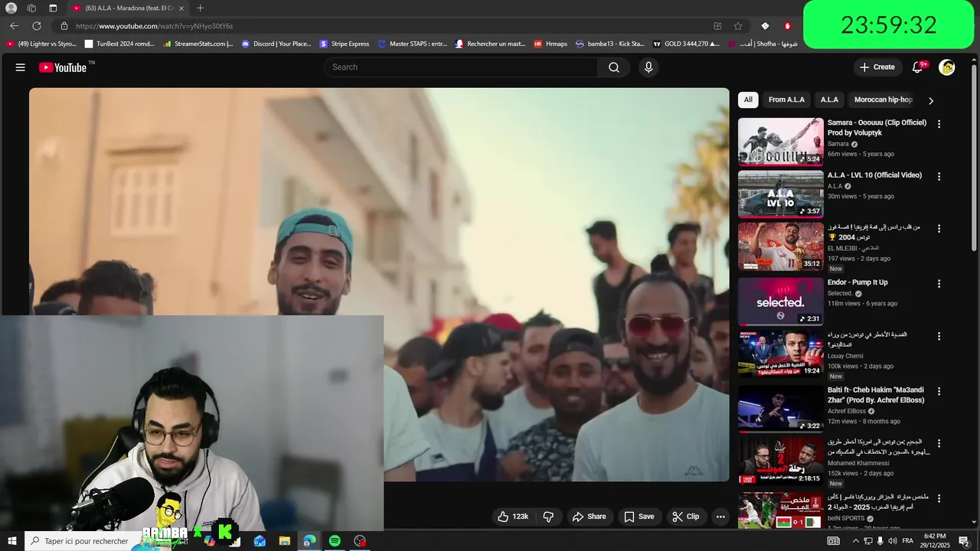980x551 pixels.
Task: Open a new browser tab
Action: click(x=200, y=8)
